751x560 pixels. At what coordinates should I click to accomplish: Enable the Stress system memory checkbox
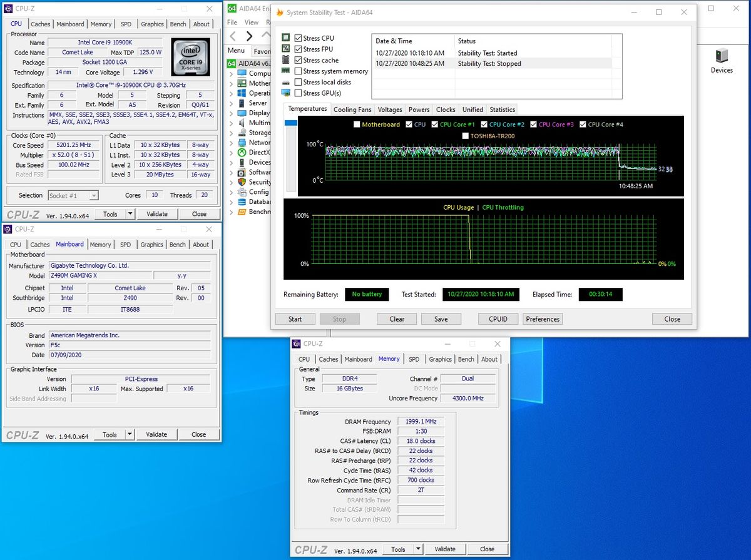(298, 71)
